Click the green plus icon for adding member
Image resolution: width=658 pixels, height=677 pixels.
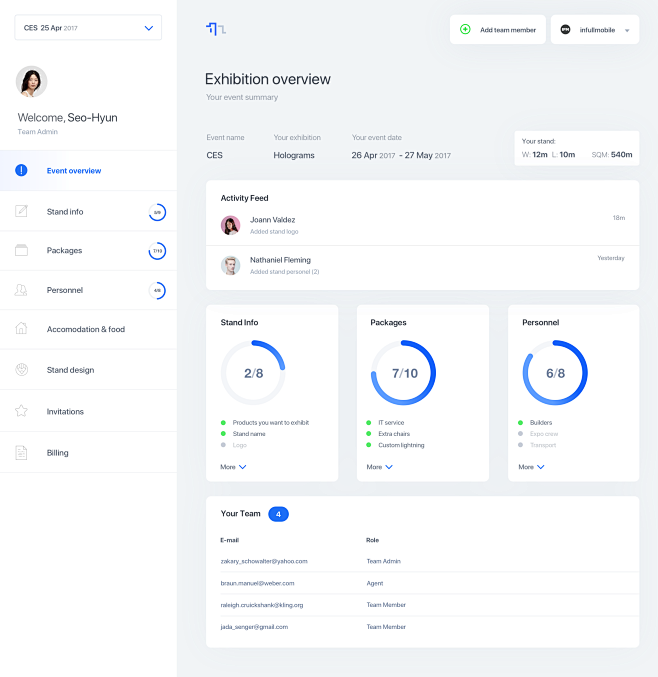pyautogui.click(x=465, y=30)
